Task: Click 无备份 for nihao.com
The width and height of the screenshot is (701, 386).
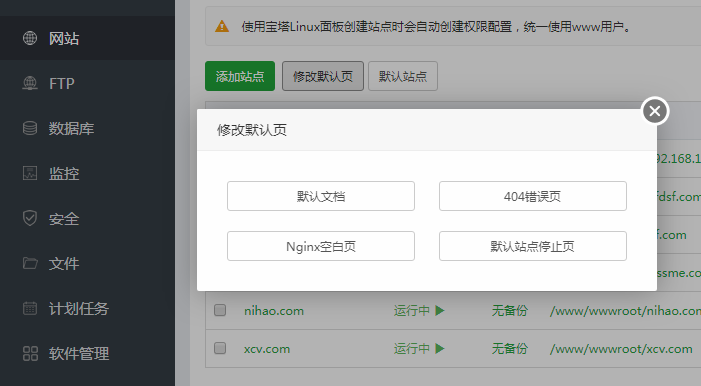Action: 510,310
